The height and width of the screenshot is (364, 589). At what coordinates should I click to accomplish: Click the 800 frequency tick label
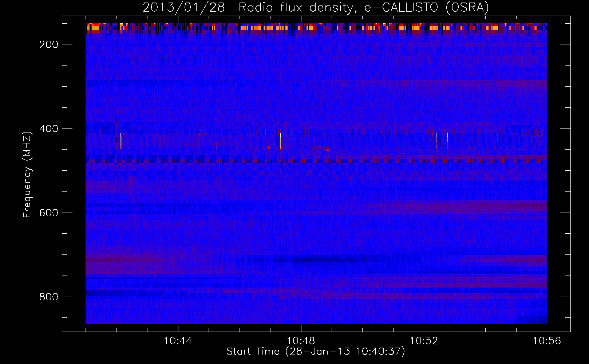click(x=49, y=297)
